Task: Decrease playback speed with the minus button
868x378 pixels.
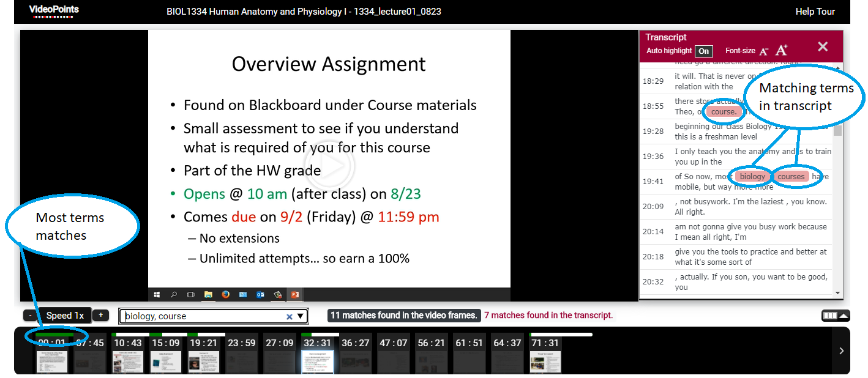Action: click(x=30, y=315)
